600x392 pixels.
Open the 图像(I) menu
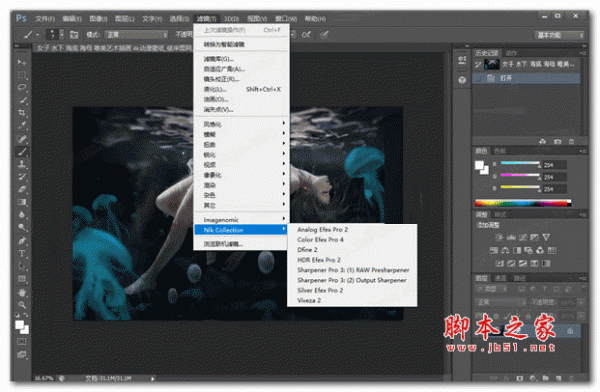(98, 19)
